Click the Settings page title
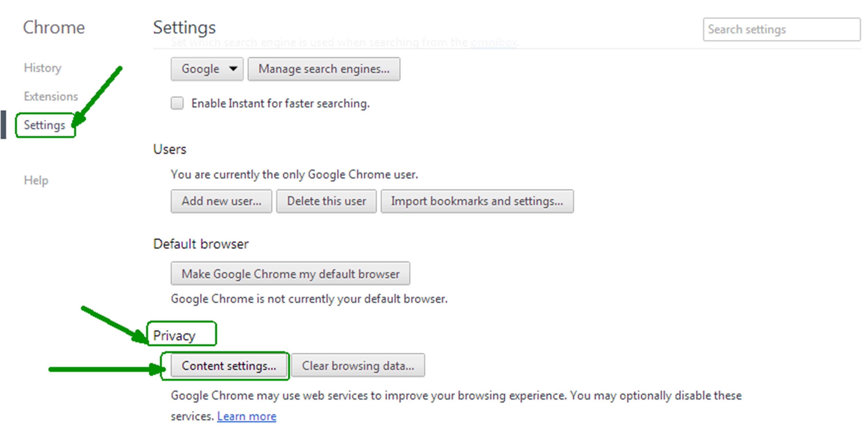The image size is (868, 438). (x=184, y=28)
